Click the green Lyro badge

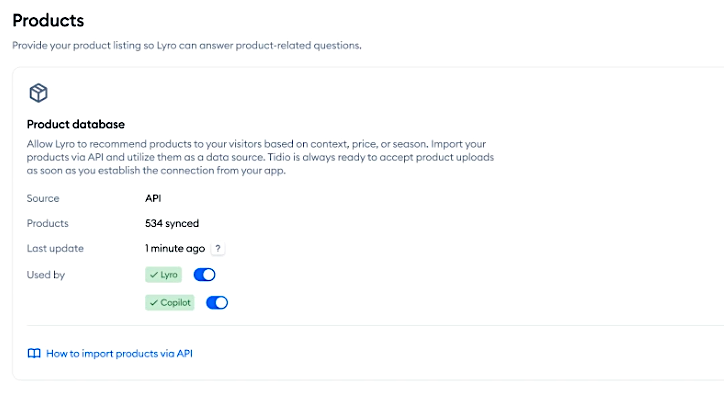coord(163,275)
